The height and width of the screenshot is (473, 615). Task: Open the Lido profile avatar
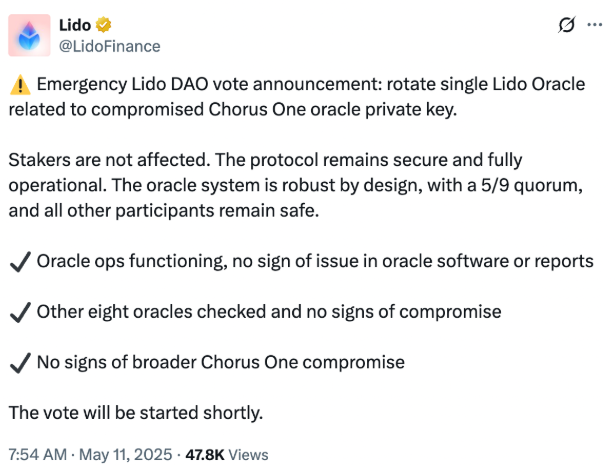click(29, 35)
